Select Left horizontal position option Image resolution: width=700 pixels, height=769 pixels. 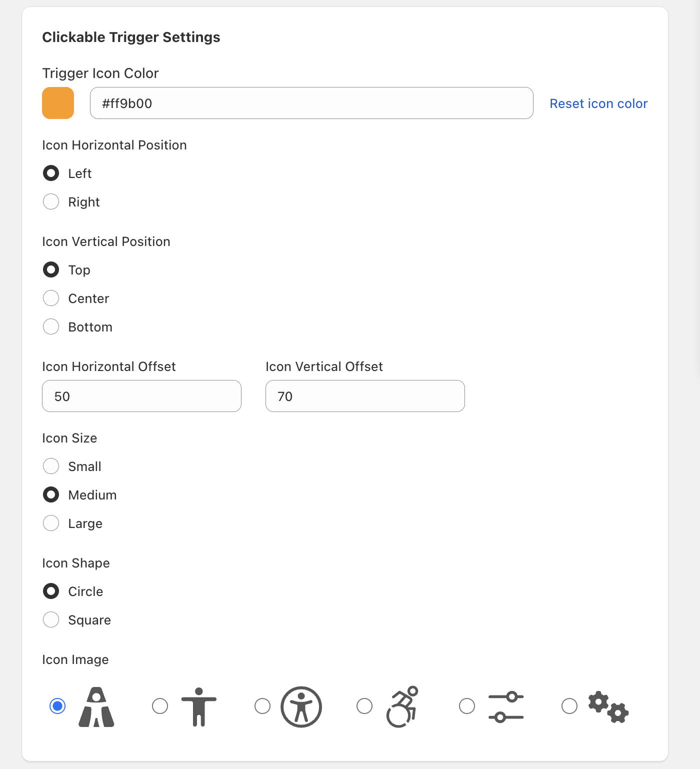[51, 173]
